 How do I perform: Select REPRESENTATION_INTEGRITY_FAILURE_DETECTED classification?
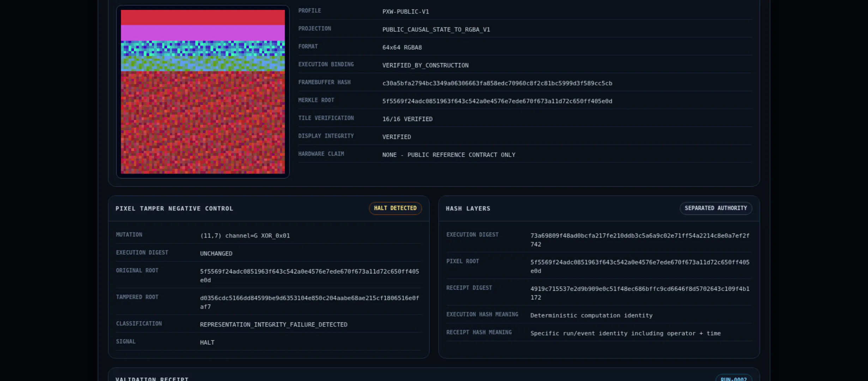pyautogui.click(x=273, y=325)
